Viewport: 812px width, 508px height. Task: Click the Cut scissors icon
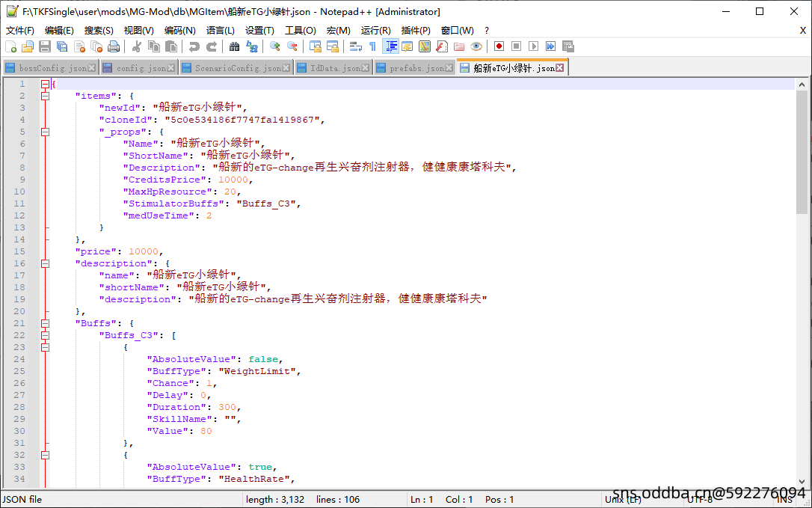[x=137, y=46]
